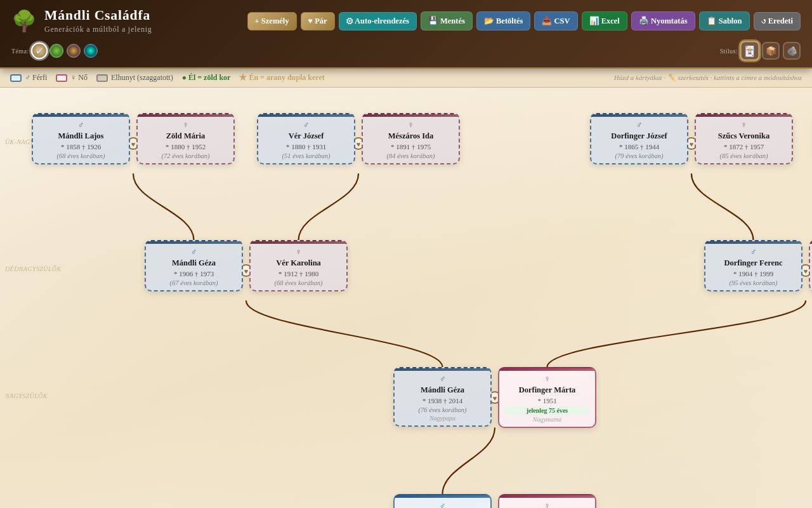The image size is (812, 508).
Task: Save the tree with Mentés
Action: [x=447, y=21]
